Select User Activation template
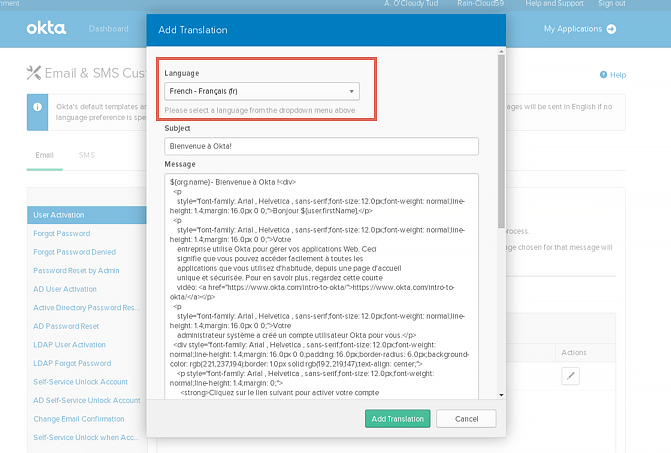Image resolution: width=671 pixels, height=453 pixels. click(87, 215)
